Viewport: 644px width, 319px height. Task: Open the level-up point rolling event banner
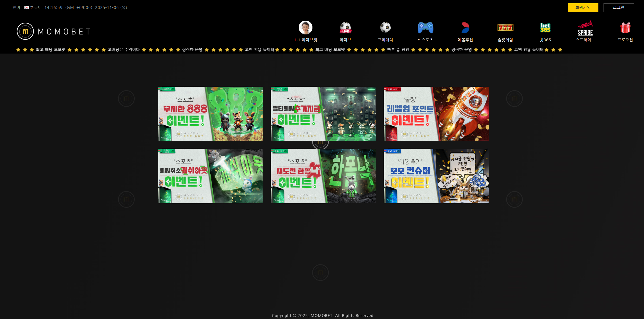pyautogui.click(x=436, y=114)
